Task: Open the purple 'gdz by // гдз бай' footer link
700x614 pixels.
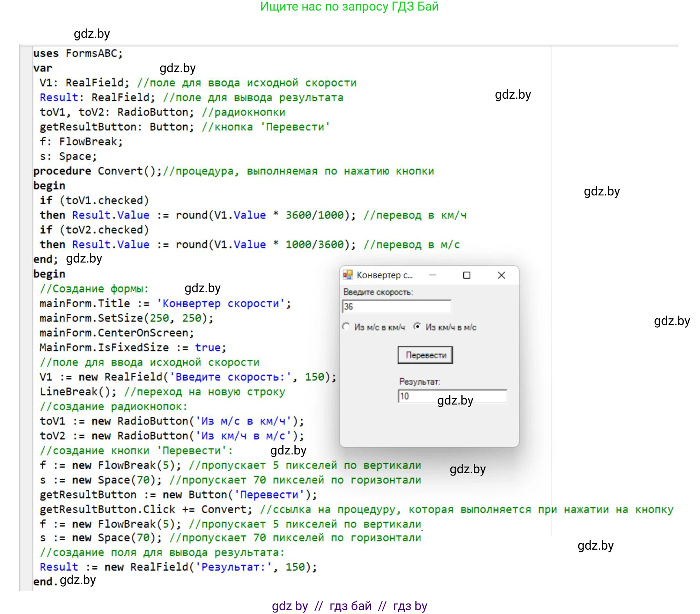Action: [x=349, y=606]
